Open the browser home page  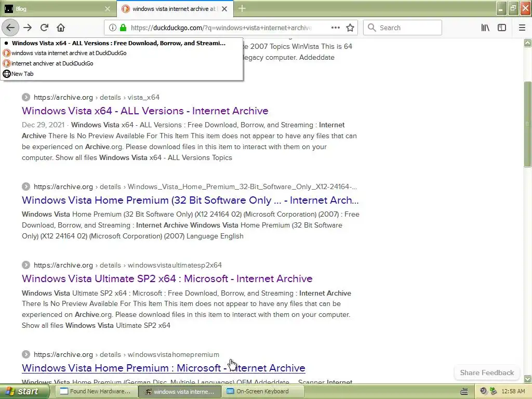pyautogui.click(x=61, y=28)
